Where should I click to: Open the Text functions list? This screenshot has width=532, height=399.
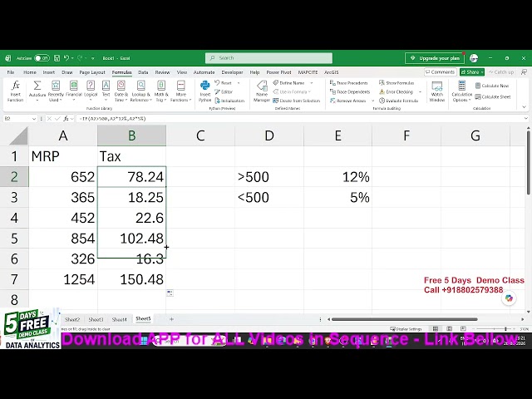[106, 91]
